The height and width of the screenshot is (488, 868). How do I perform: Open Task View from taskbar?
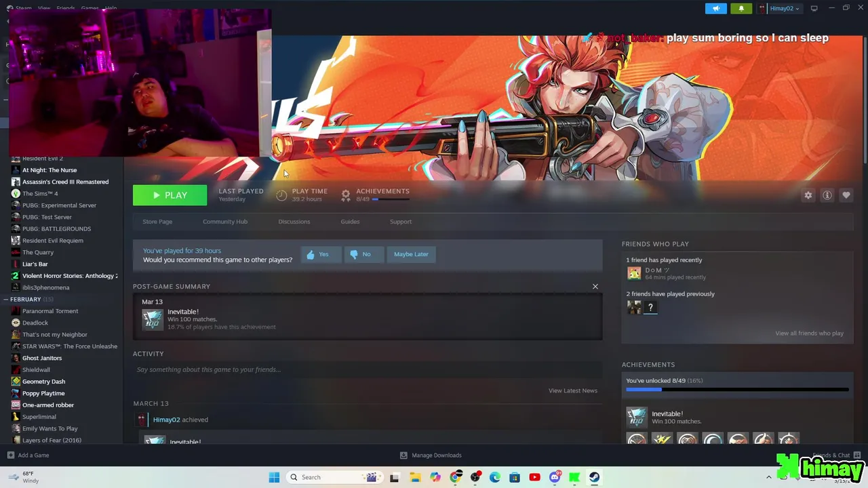(395, 477)
